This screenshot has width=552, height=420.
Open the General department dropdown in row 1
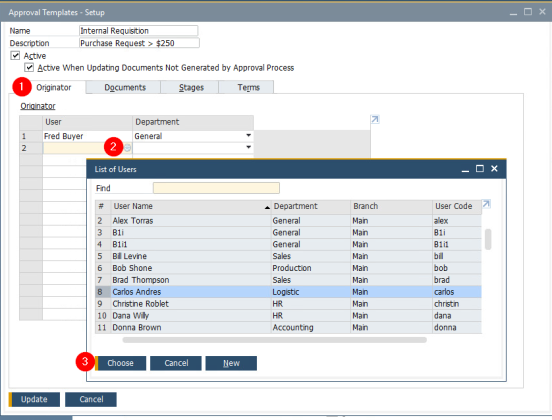(x=249, y=136)
